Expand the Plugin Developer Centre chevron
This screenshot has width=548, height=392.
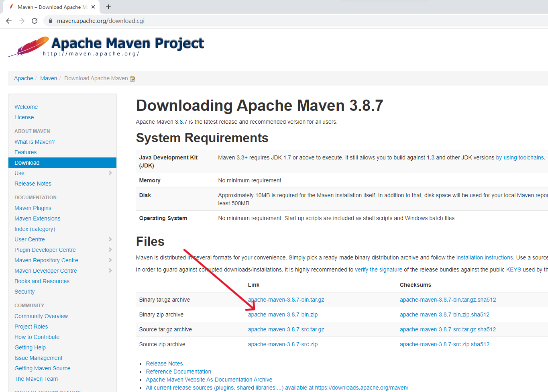(x=110, y=250)
